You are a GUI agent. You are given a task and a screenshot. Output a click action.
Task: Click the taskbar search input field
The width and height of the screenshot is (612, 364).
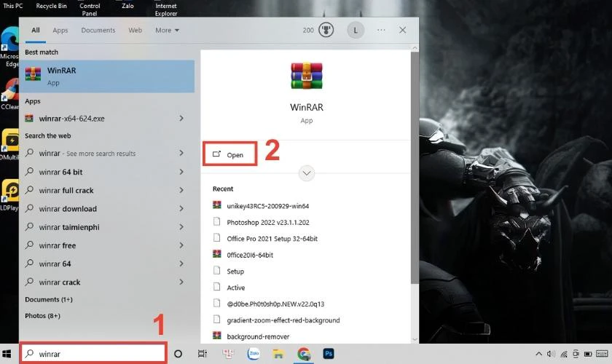click(94, 354)
